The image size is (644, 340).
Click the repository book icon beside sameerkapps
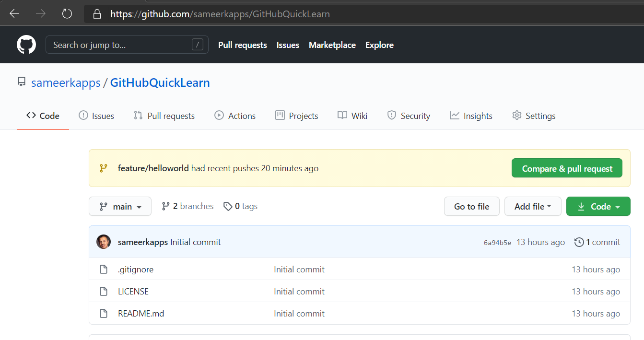coord(21,82)
